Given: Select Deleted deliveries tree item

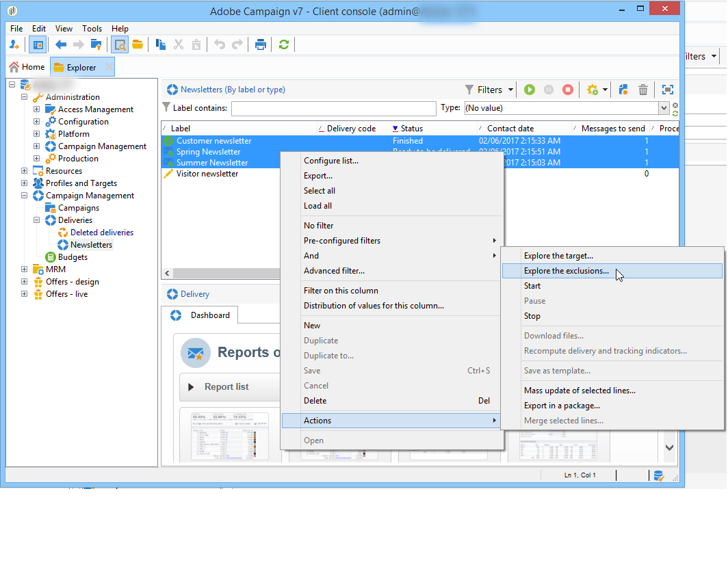Looking at the screenshot, I should (x=102, y=233).
